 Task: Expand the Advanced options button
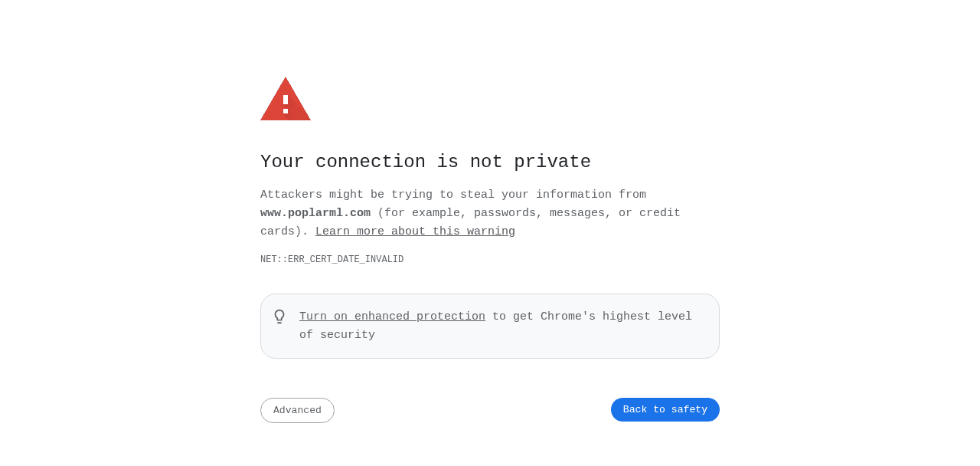tap(297, 410)
